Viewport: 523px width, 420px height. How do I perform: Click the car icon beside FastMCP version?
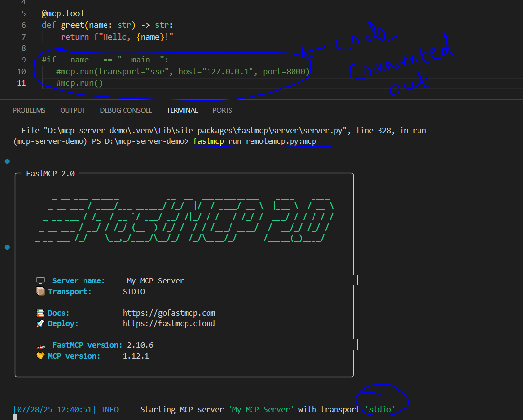(41, 346)
